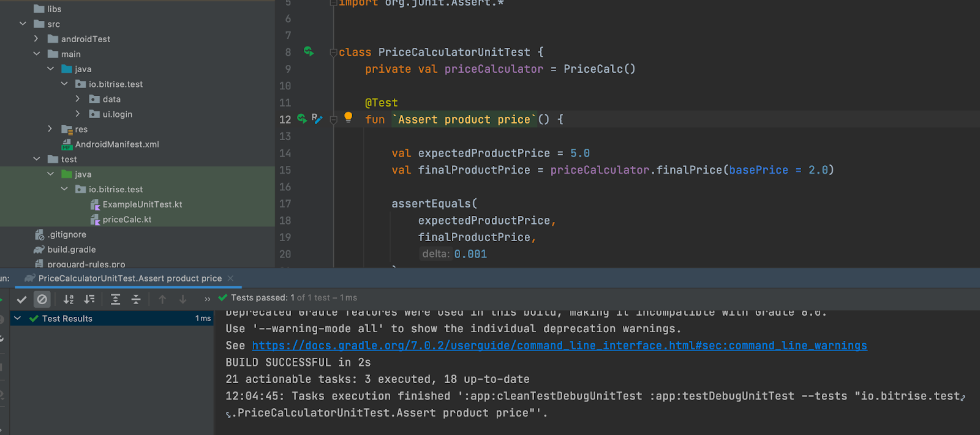980x435 pixels.
Task: Go to previous failed test arrow
Action: 162,299
